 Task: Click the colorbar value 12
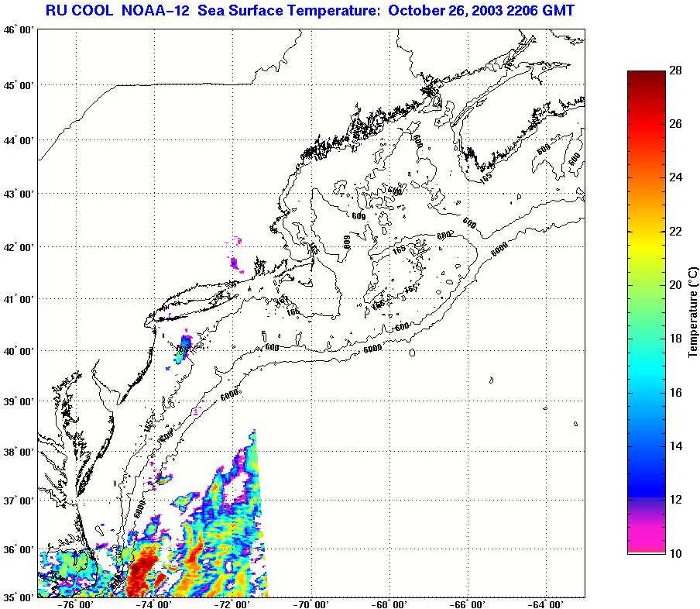click(x=676, y=500)
